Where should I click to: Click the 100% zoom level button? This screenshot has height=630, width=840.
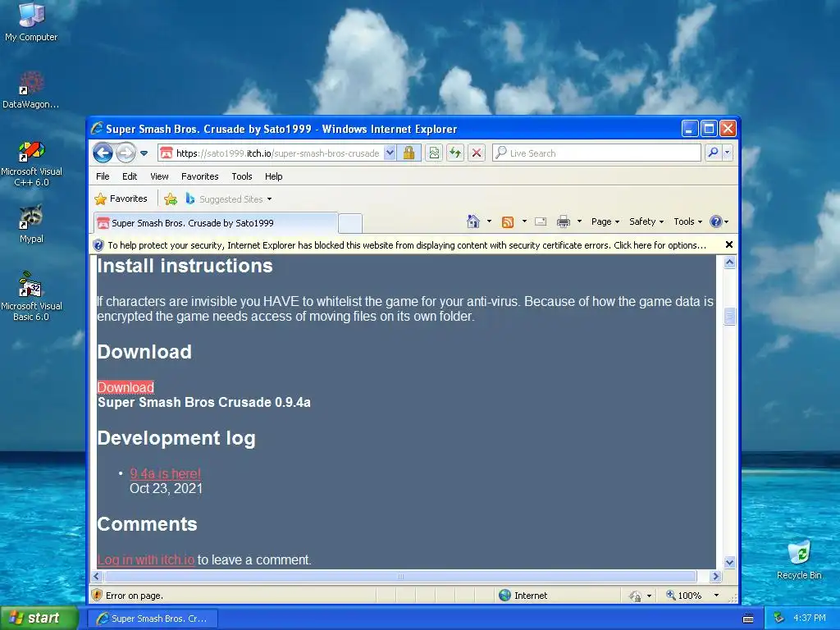tap(683, 596)
